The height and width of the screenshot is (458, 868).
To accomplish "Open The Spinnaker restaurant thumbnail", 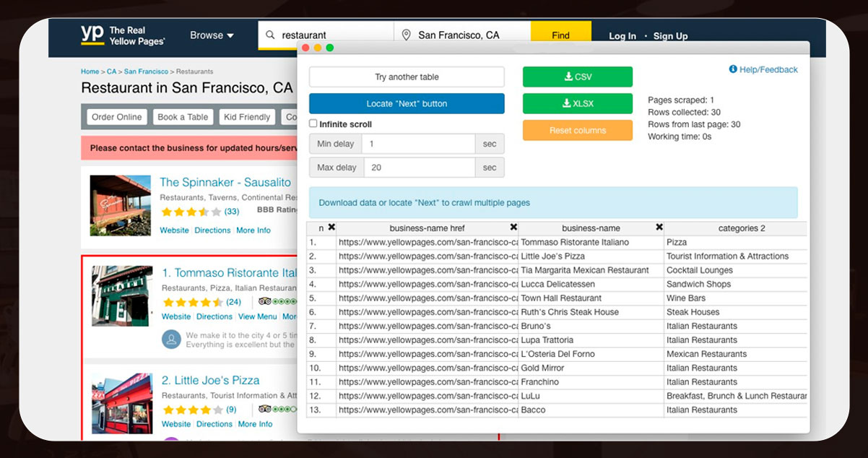I will [x=121, y=205].
